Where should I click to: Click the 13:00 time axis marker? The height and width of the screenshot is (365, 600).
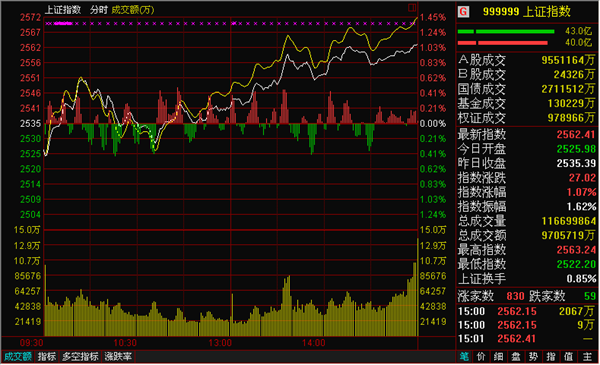(x=220, y=343)
